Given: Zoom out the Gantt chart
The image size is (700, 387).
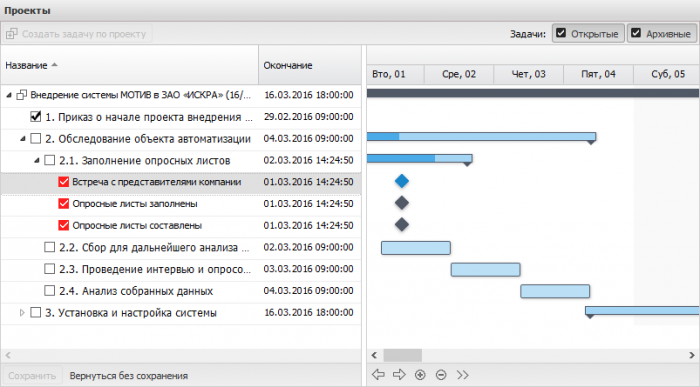Looking at the screenshot, I should tap(441, 375).
